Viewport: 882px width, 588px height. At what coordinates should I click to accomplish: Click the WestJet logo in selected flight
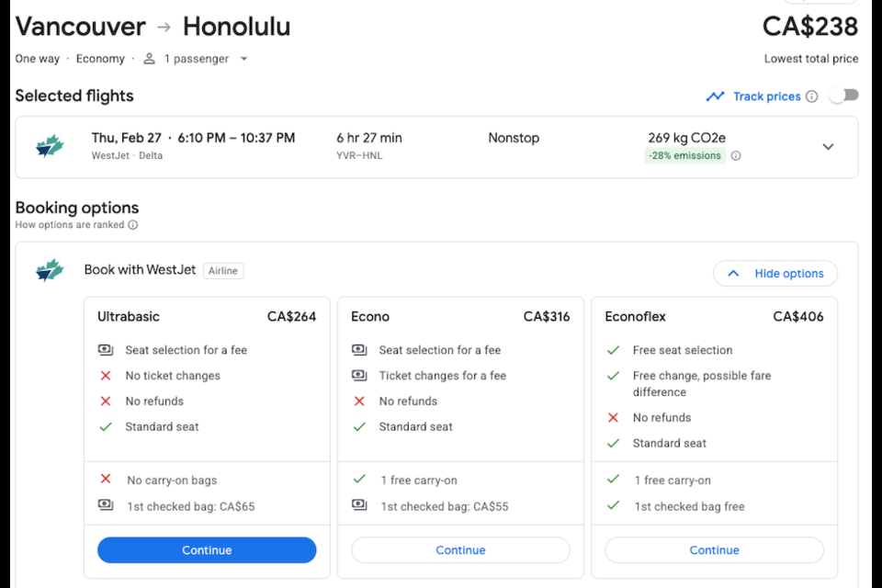click(50, 146)
